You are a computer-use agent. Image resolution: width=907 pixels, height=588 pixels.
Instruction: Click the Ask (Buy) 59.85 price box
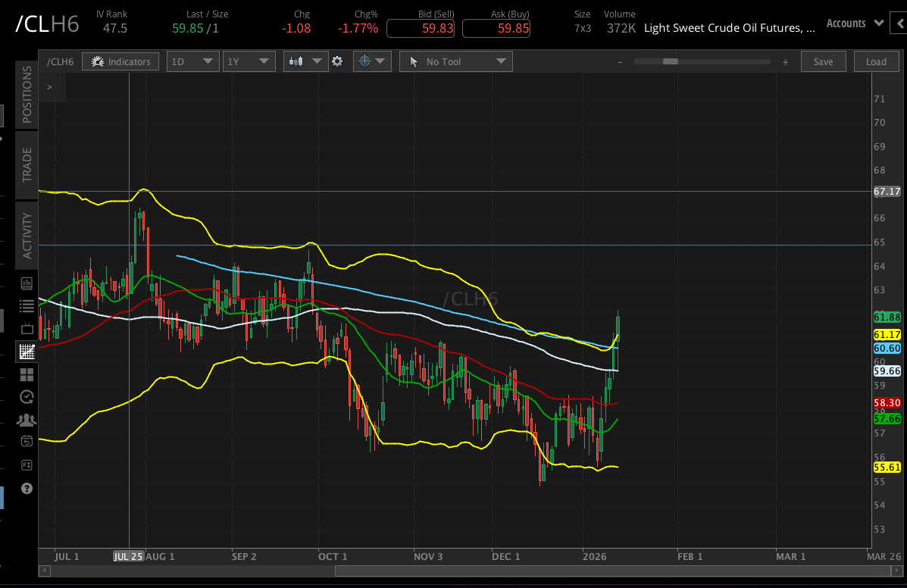(496, 28)
